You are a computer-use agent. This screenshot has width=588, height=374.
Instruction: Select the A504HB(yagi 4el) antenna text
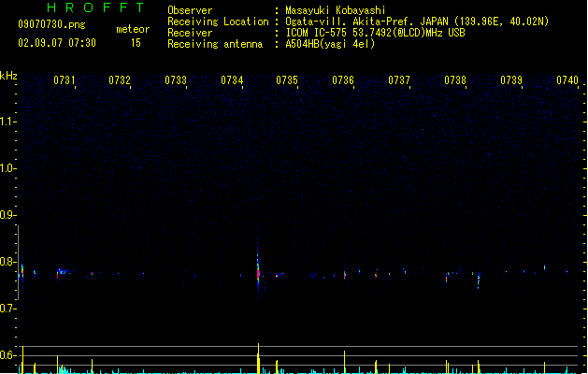point(330,44)
